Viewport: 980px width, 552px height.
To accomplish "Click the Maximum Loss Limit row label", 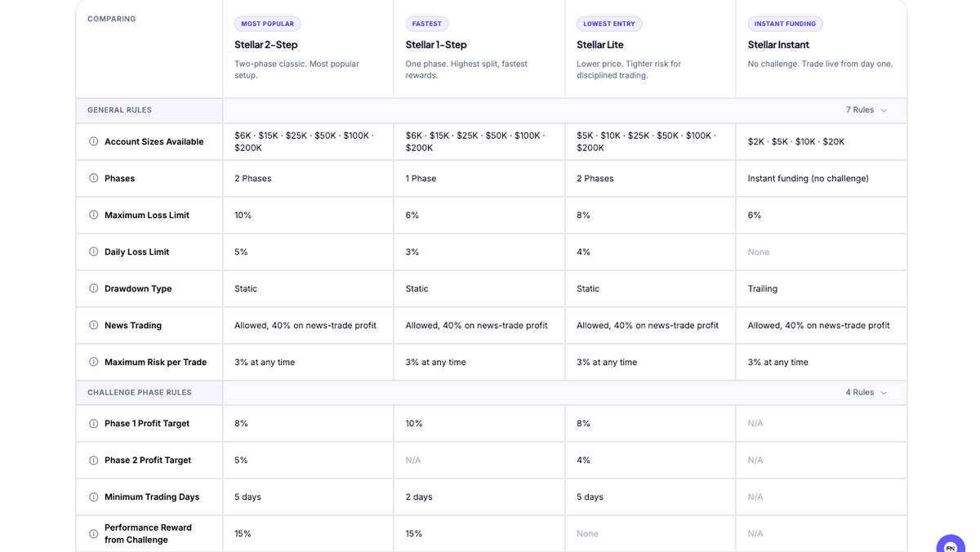I will [x=147, y=215].
